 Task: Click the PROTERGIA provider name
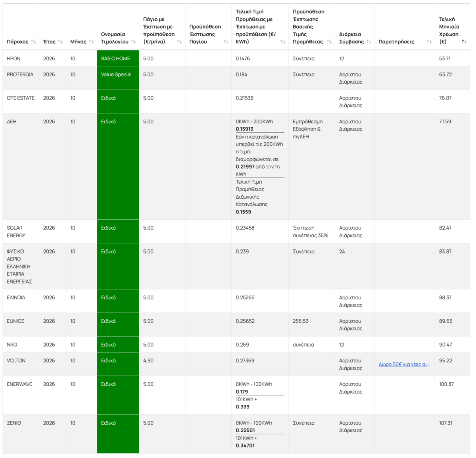(20, 74)
